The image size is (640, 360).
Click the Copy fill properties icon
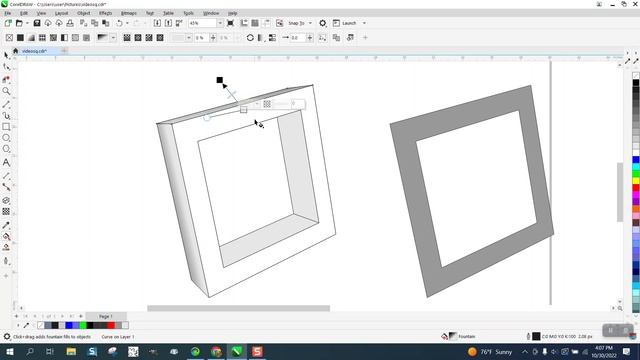[x=336, y=38]
